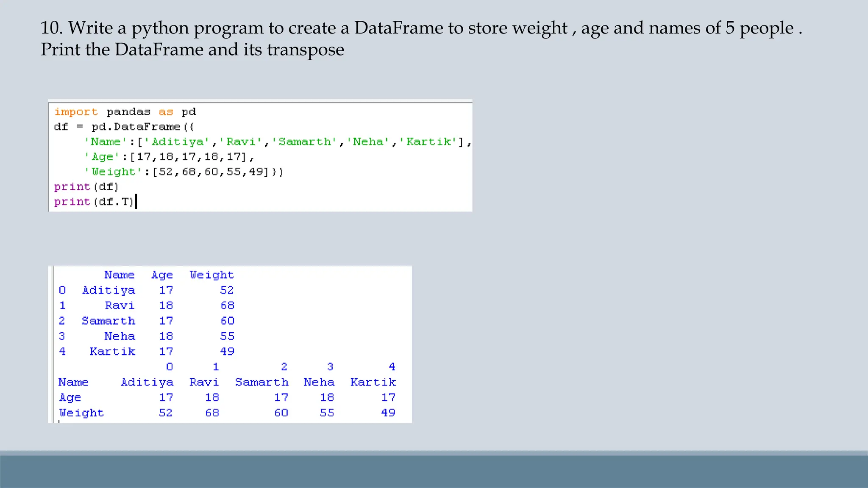Click the Samarth row in the output table
Screen dimensions: 868x488
tap(147, 321)
